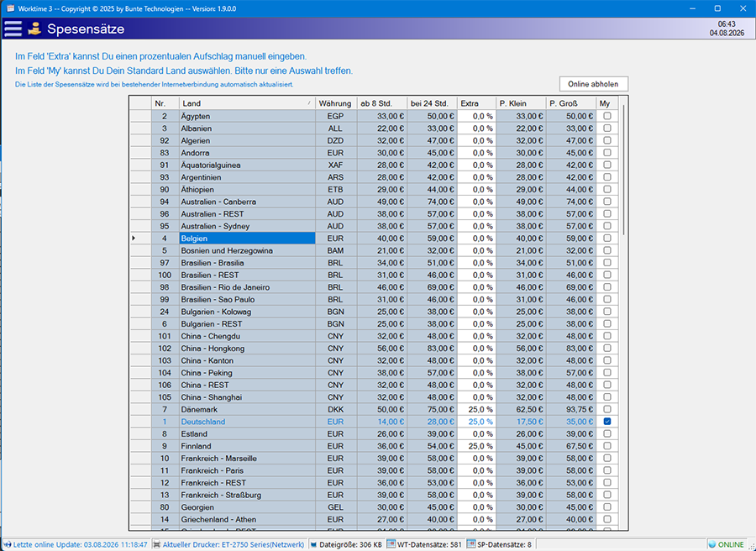
Task: Click the 49,00 € ab 8 Std. Canberra cell
Action: click(382, 202)
